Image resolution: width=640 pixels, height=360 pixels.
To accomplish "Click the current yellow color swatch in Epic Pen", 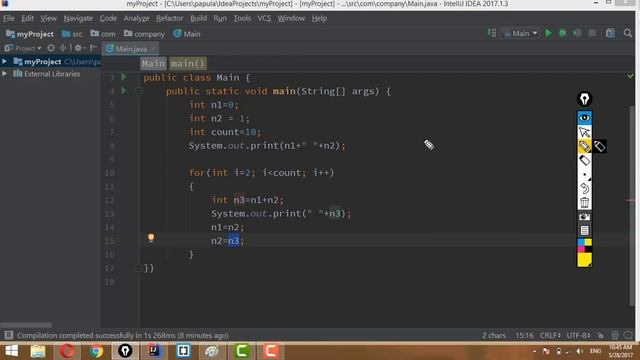I will click(x=584, y=260).
